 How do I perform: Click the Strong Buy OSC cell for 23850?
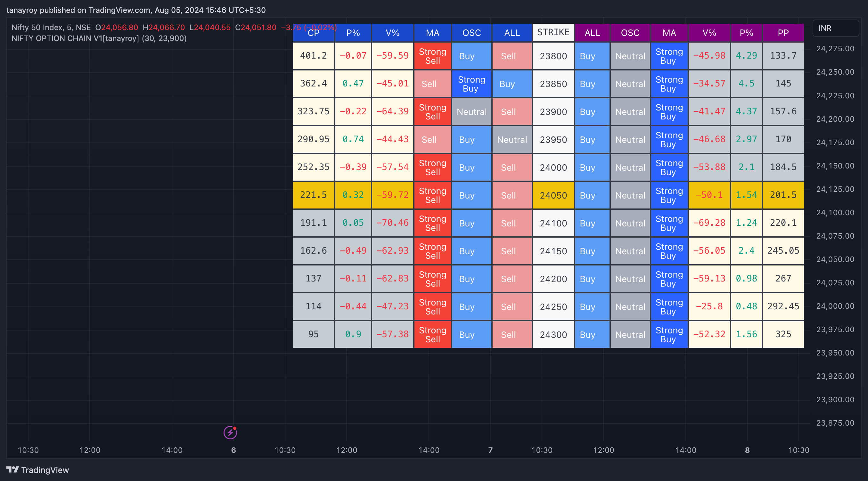471,84
